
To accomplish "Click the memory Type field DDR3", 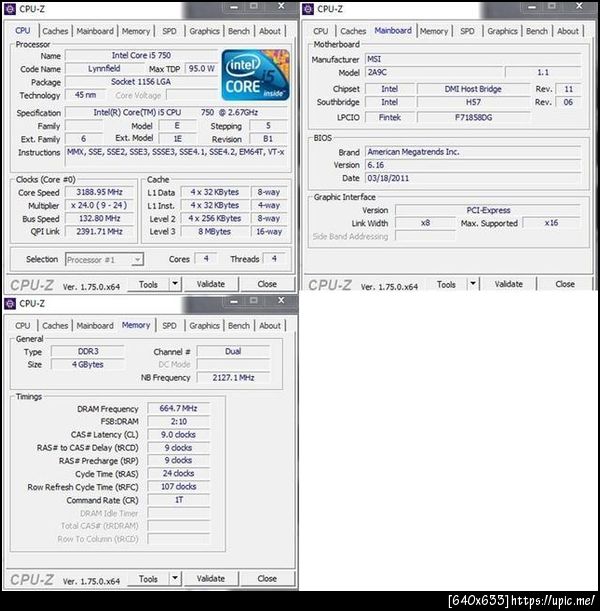I will (88, 351).
